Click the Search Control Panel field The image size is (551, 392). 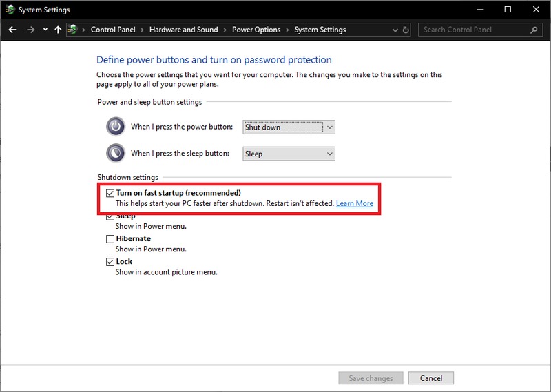pos(474,30)
